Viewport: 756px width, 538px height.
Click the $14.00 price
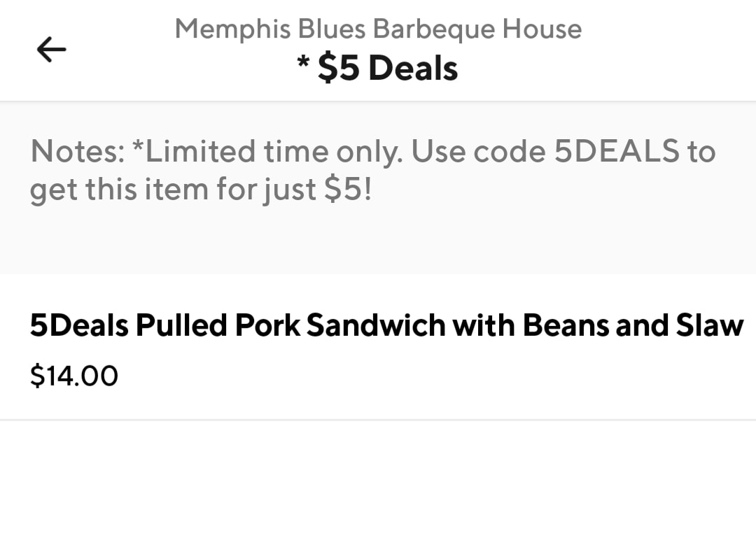click(74, 376)
